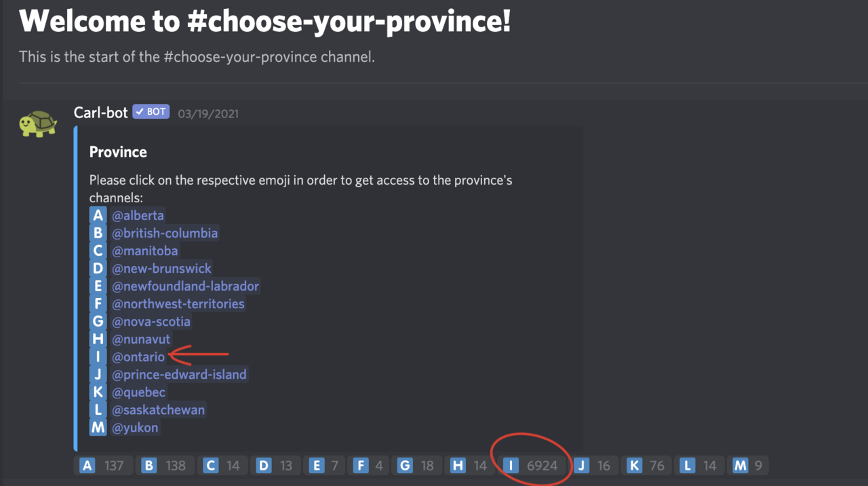This screenshot has height=486, width=868.
Task: Pick the K reaction with 76 votes
Action: click(646, 466)
